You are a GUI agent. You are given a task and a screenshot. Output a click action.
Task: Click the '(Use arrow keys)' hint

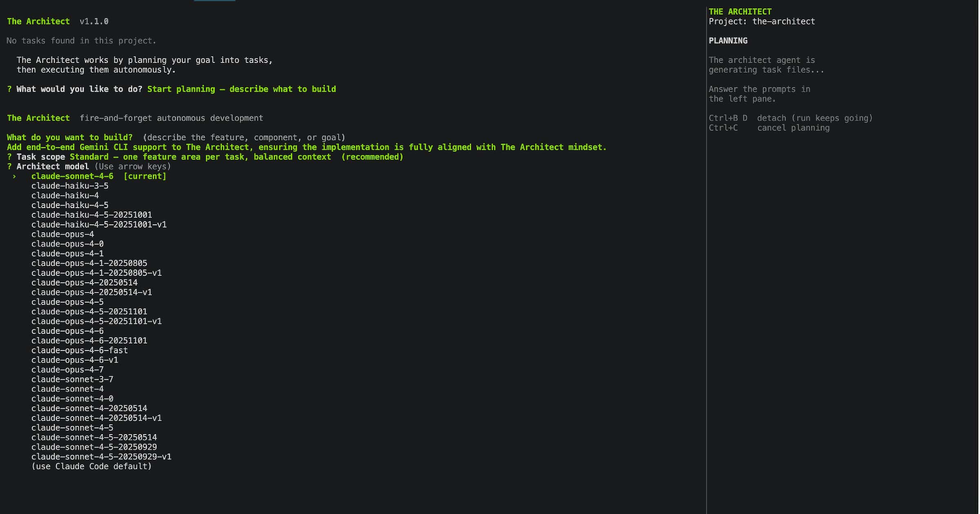pyautogui.click(x=133, y=167)
